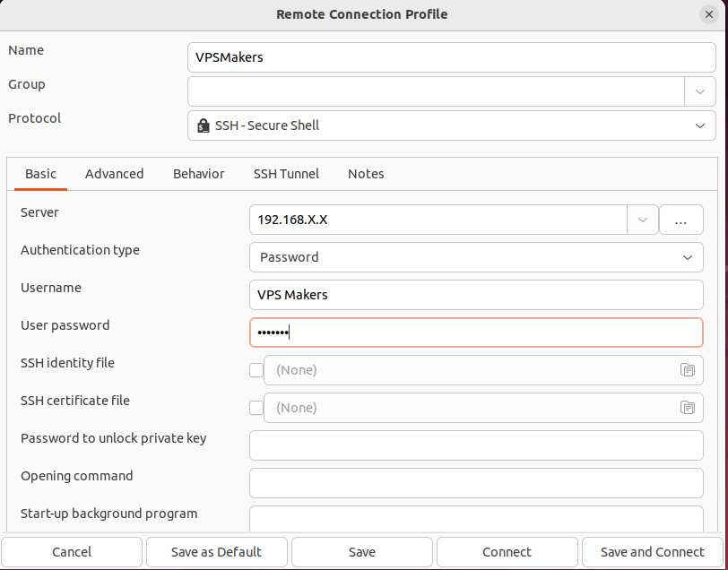
Task: Click the SSH lock icon in Protocol field
Action: coord(203,125)
